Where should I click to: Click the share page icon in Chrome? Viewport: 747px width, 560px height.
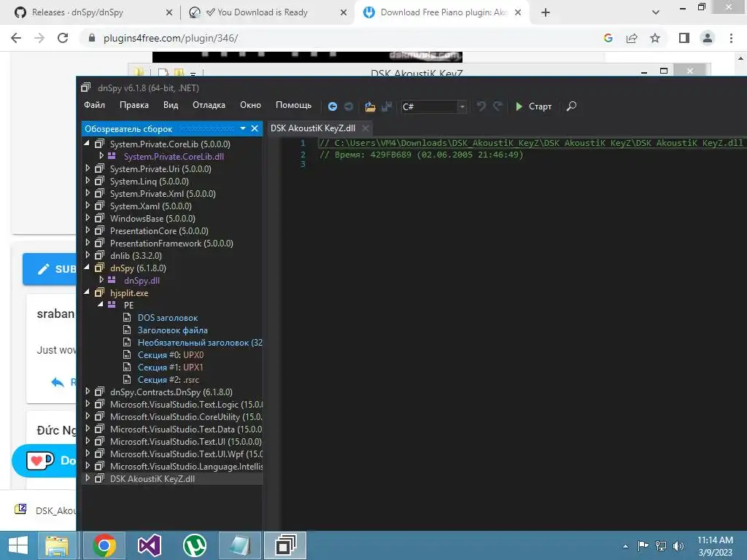632,38
